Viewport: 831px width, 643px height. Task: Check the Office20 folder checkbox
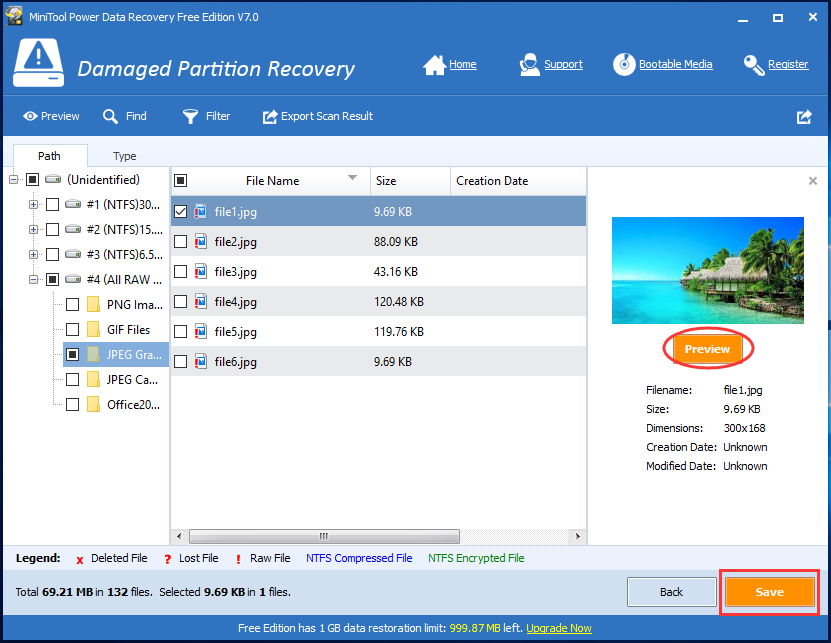click(x=73, y=404)
